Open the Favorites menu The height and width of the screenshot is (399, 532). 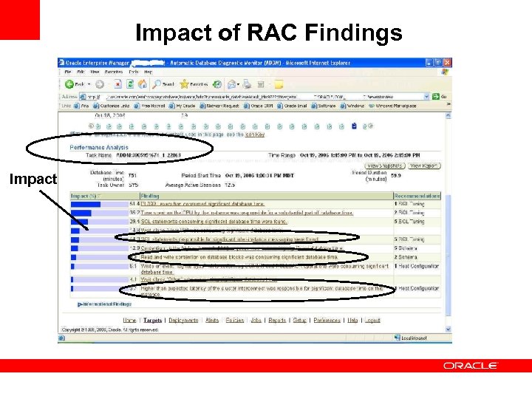(113, 72)
